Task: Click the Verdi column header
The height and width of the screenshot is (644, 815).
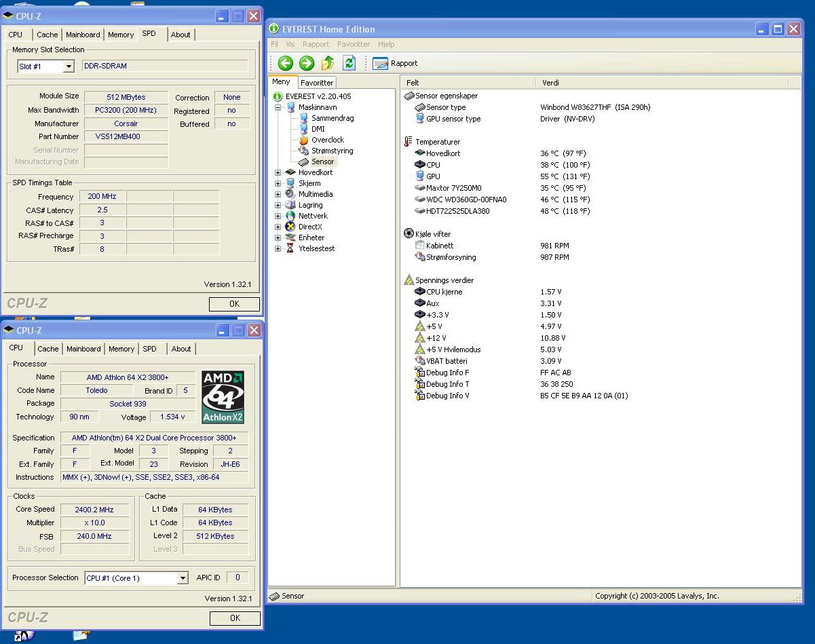Action: tap(663, 83)
